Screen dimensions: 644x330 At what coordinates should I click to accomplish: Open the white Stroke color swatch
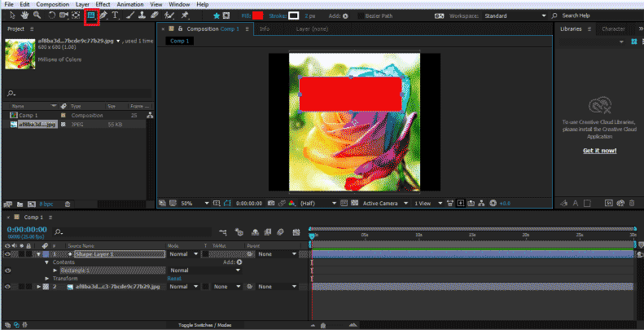point(293,15)
